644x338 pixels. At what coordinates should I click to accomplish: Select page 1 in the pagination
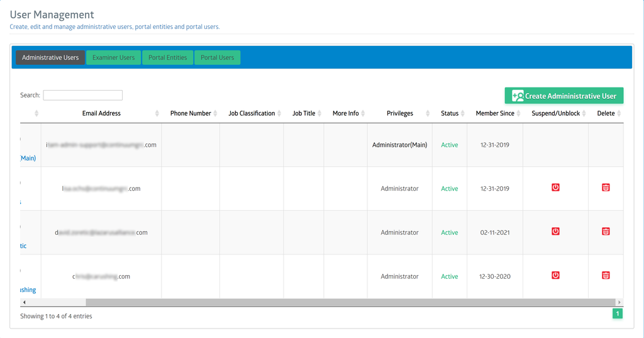point(618,313)
